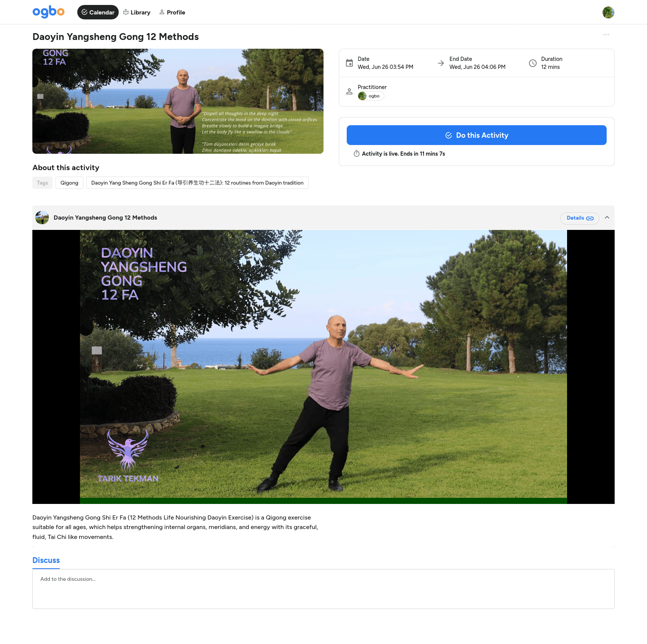The image size is (647, 644).
Task: Open the user avatar in top right
Action: tap(608, 12)
